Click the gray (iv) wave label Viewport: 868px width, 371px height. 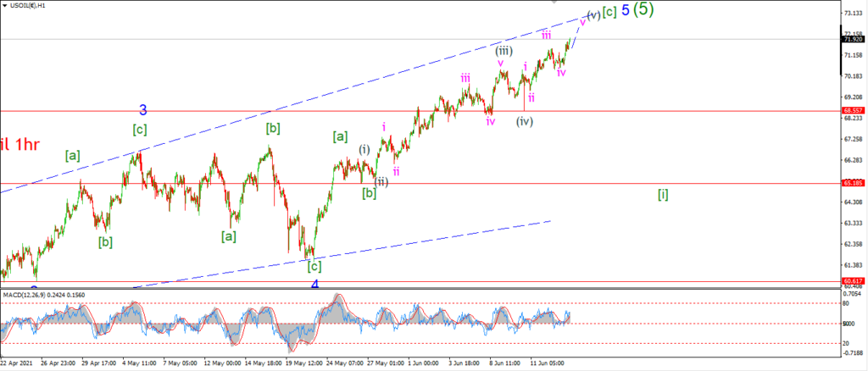525,122
